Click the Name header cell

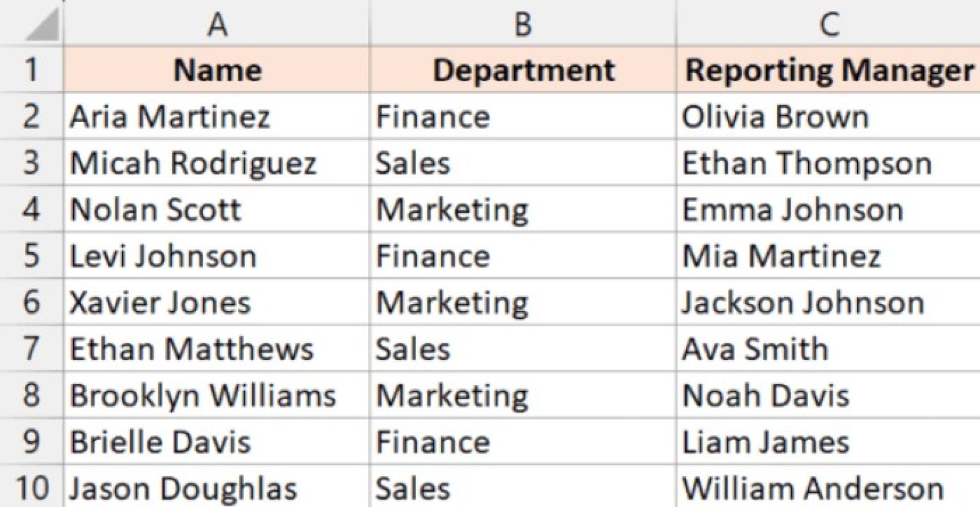pyautogui.click(x=217, y=70)
